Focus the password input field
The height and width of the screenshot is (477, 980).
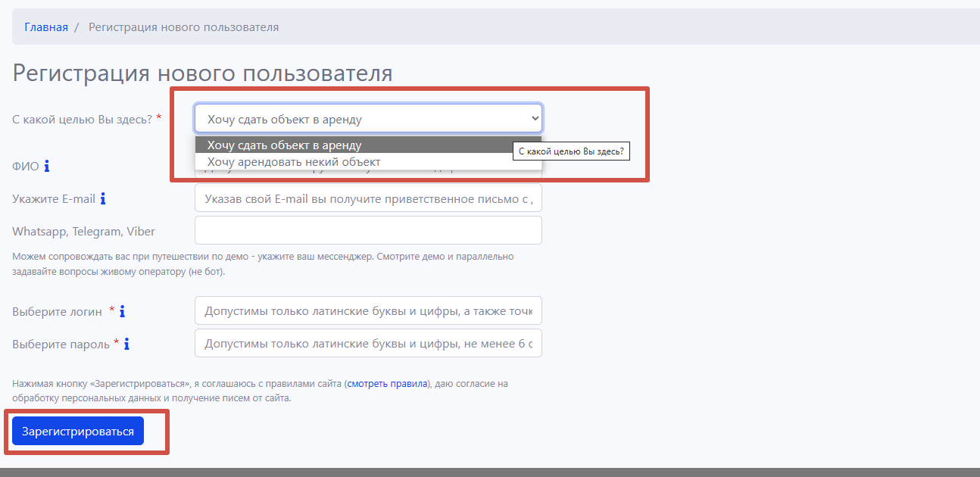point(368,344)
